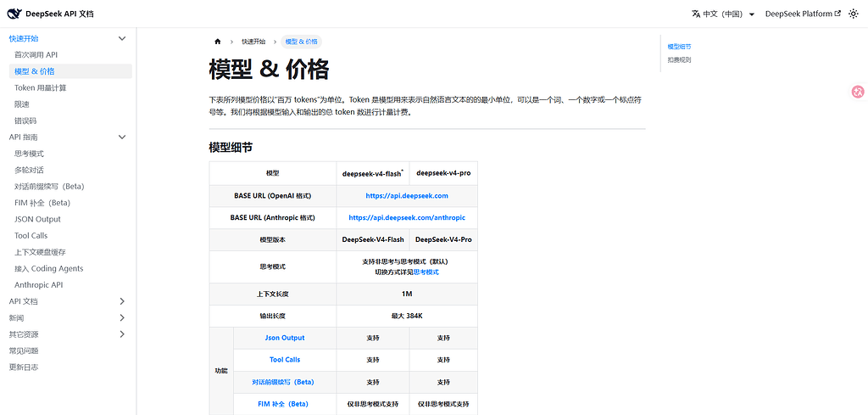Click the 最大 384K output length cell
Image resolution: width=868 pixels, height=415 pixels.
(407, 317)
